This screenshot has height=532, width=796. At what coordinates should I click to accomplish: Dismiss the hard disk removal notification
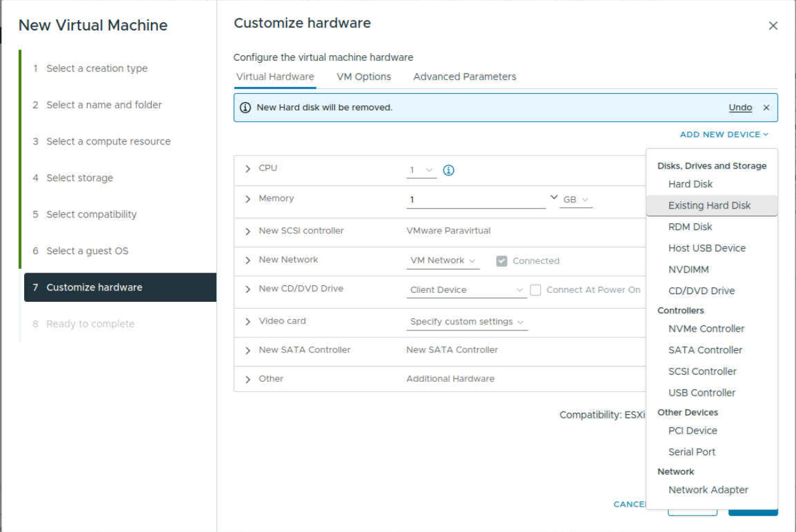(766, 108)
